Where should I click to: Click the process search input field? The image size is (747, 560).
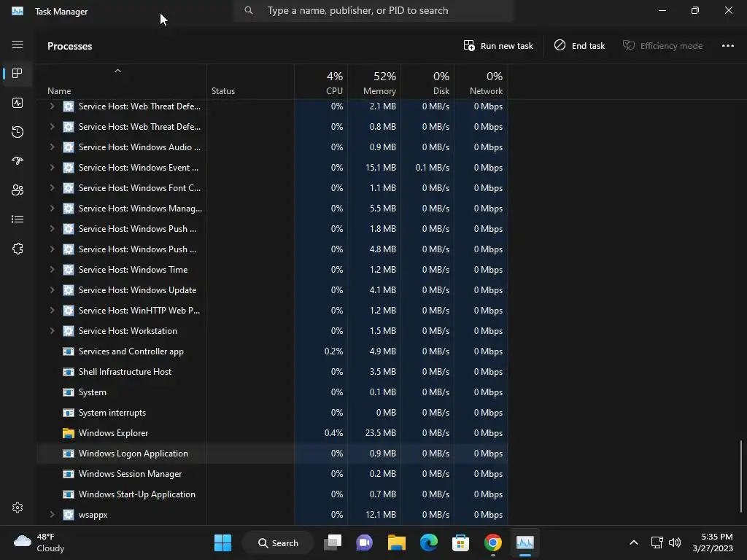point(373,10)
